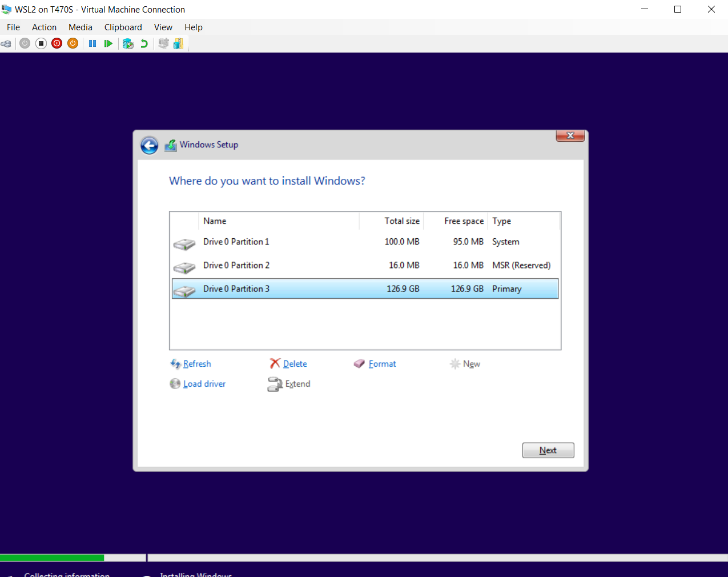728x577 pixels.
Task: Create a checkpoint of the VM
Action: 128,43
